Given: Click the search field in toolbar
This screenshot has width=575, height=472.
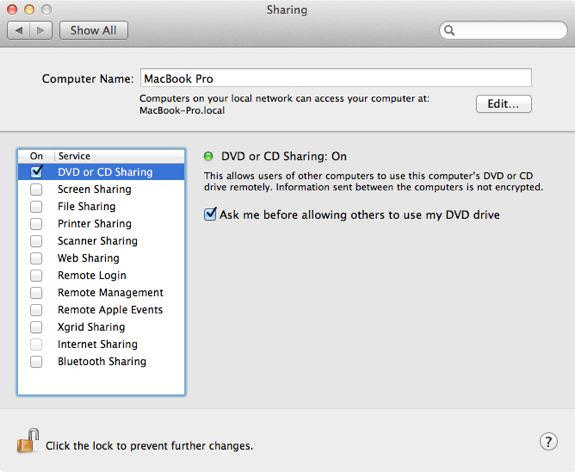Looking at the screenshot, I should point(503,30).
